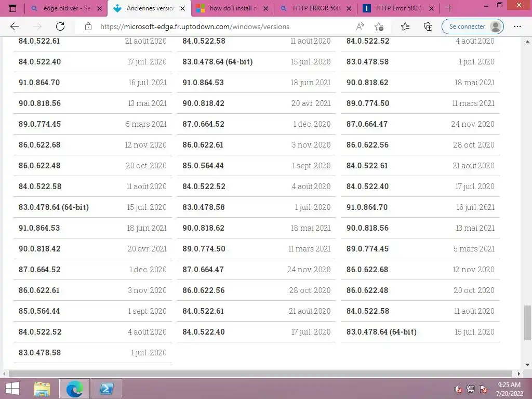The image size is (532, 399).
Task: Click the vertical scrollbar up arrow
Action: 527,42
